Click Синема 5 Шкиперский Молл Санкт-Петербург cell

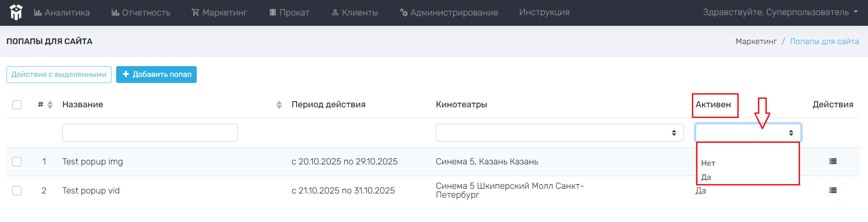tap(510, 190)
